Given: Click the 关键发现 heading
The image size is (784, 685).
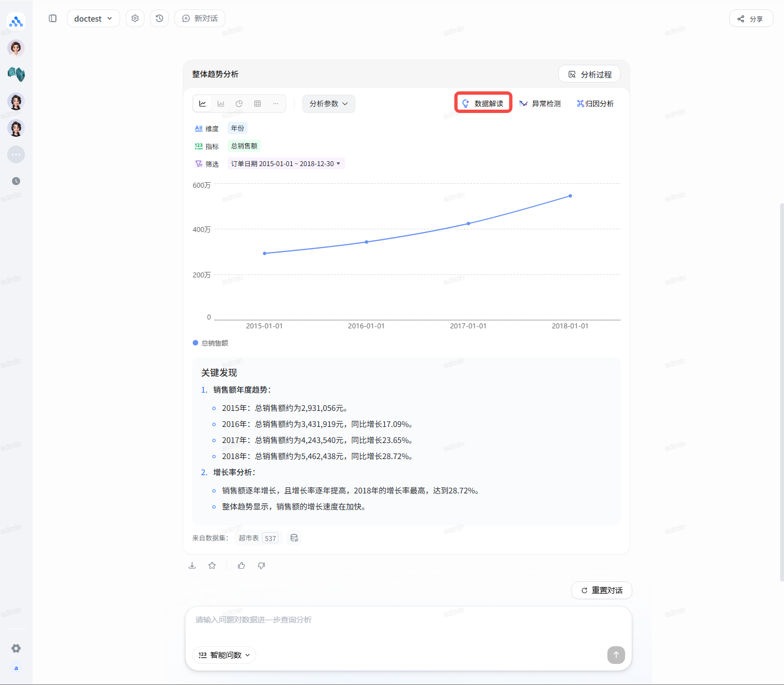Looking at the screenshot, I should [x=219, y=373].
